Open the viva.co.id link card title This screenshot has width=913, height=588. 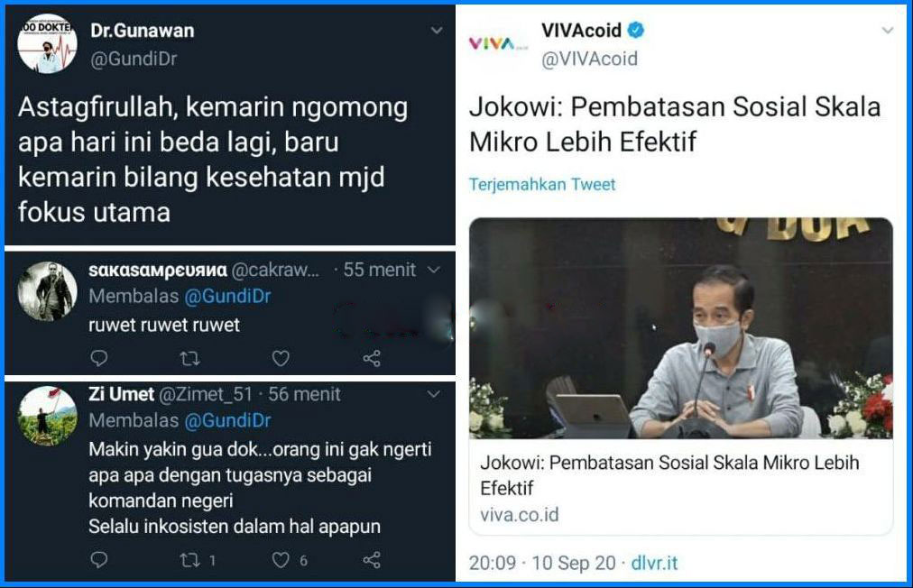669,474
